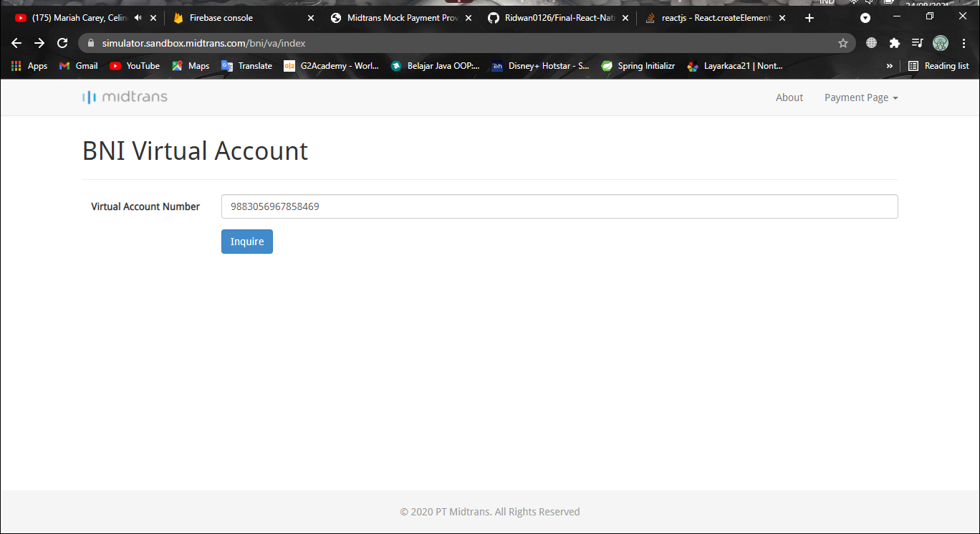This screenshot has width=980, height=534.
Task: Mute the Mariah Carey YouTube tab audio
Action: 138,18
